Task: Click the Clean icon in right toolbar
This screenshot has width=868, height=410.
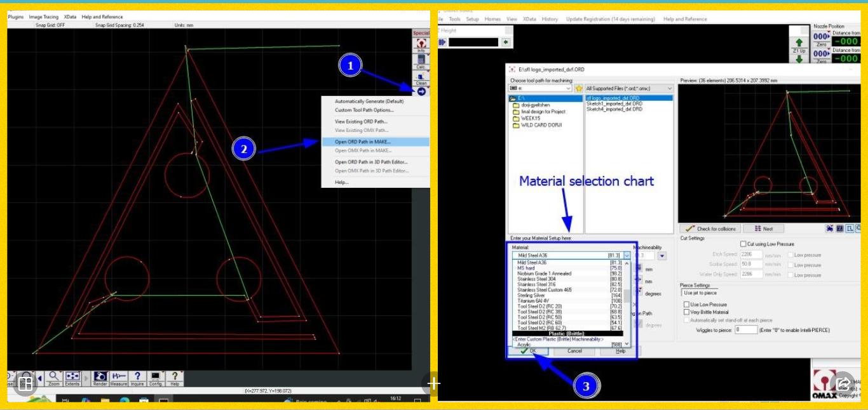Action: pos(421,78)
